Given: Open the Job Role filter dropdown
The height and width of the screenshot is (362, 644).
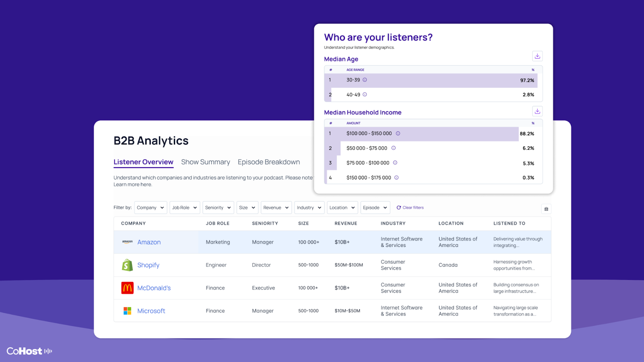Looking at the screenshot, I should click(185, 208).
